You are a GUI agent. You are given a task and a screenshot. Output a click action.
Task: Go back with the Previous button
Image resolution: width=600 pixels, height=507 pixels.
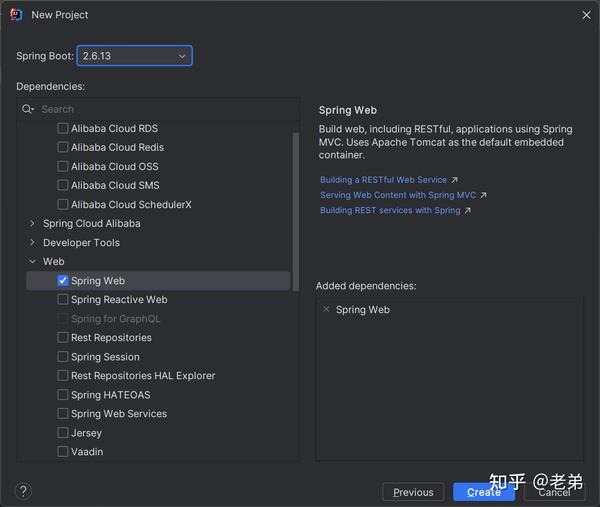point(413,492)
